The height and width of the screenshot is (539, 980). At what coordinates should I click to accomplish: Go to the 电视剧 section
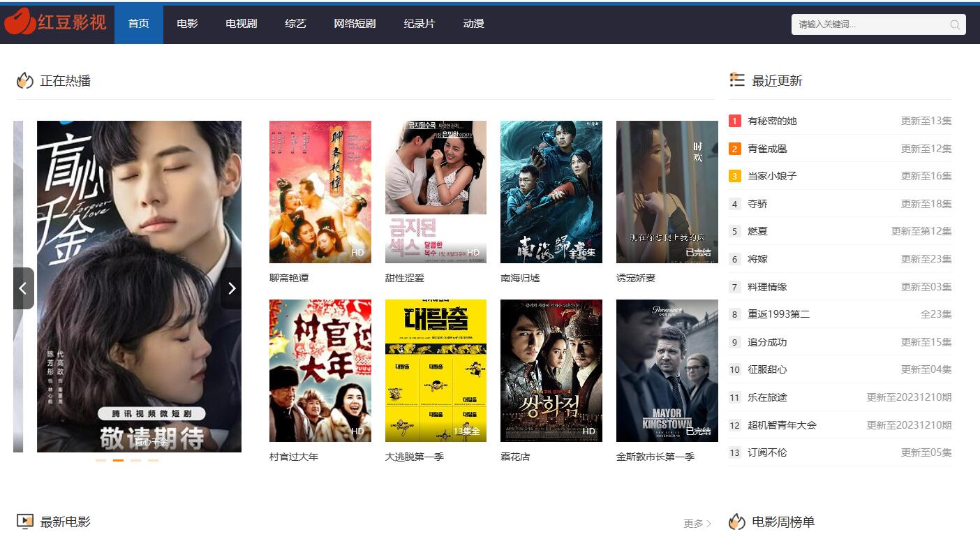[242, 24]
